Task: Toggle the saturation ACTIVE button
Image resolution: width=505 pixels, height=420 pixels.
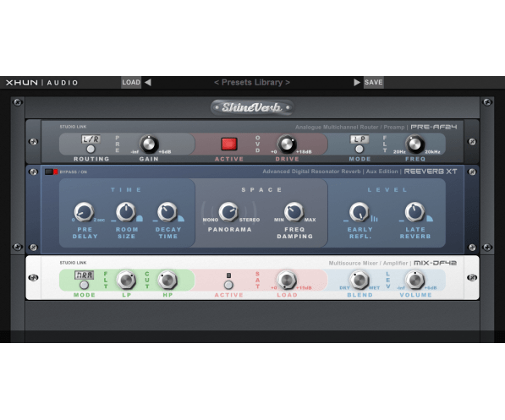Action: (x=228, y=285)
